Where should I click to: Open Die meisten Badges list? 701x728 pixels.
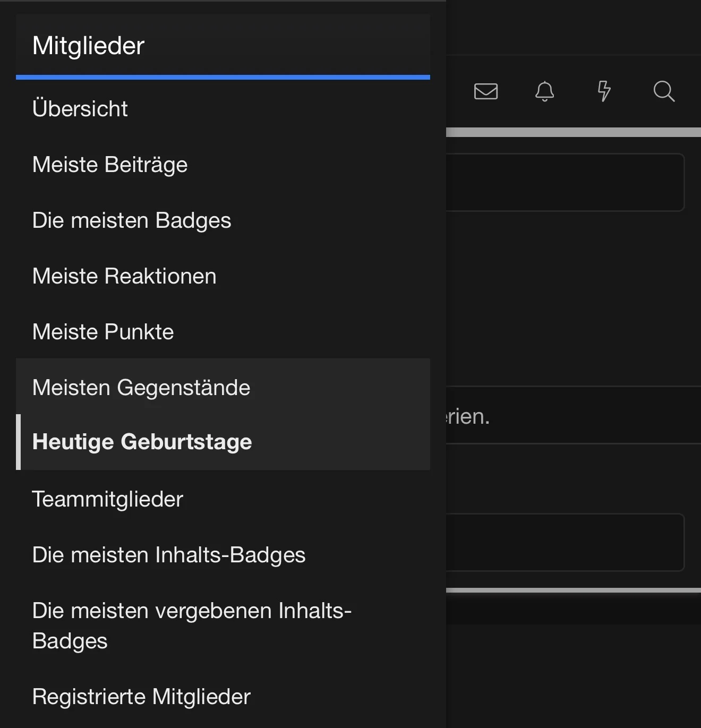click(223, 220)
